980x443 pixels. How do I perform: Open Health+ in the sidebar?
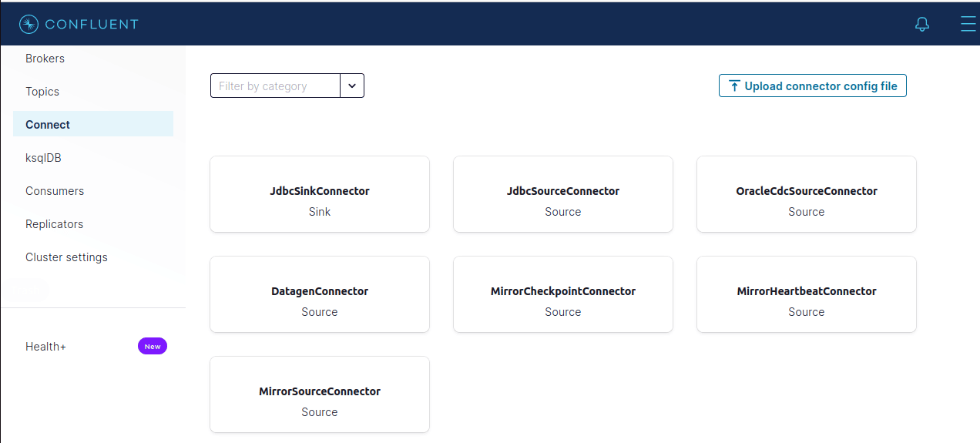[46, 347]
